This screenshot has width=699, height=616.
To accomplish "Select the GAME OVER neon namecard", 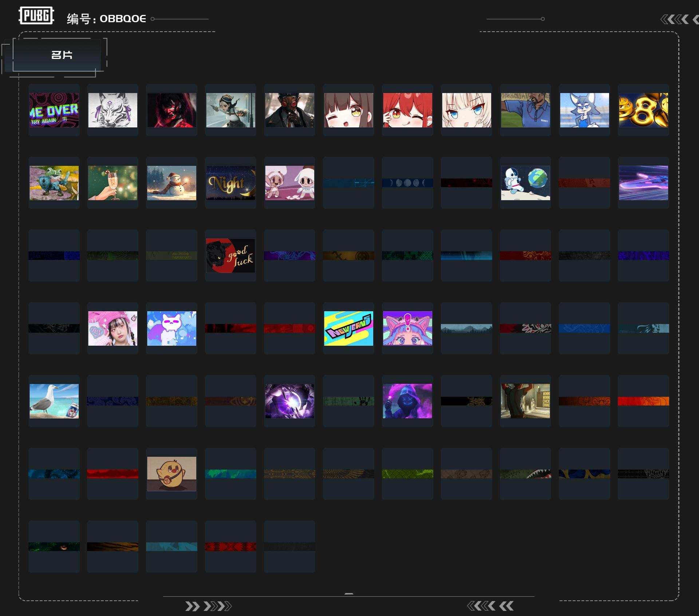I will tap(54, 110).
